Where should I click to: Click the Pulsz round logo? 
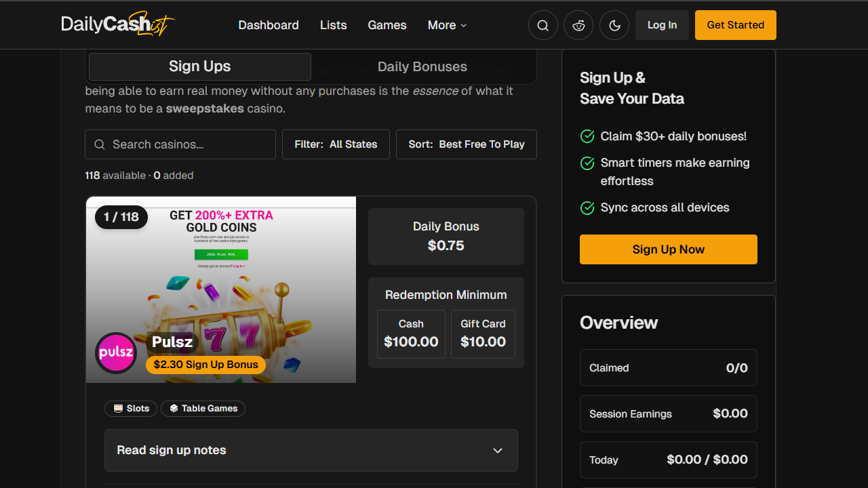coord(116,352)
